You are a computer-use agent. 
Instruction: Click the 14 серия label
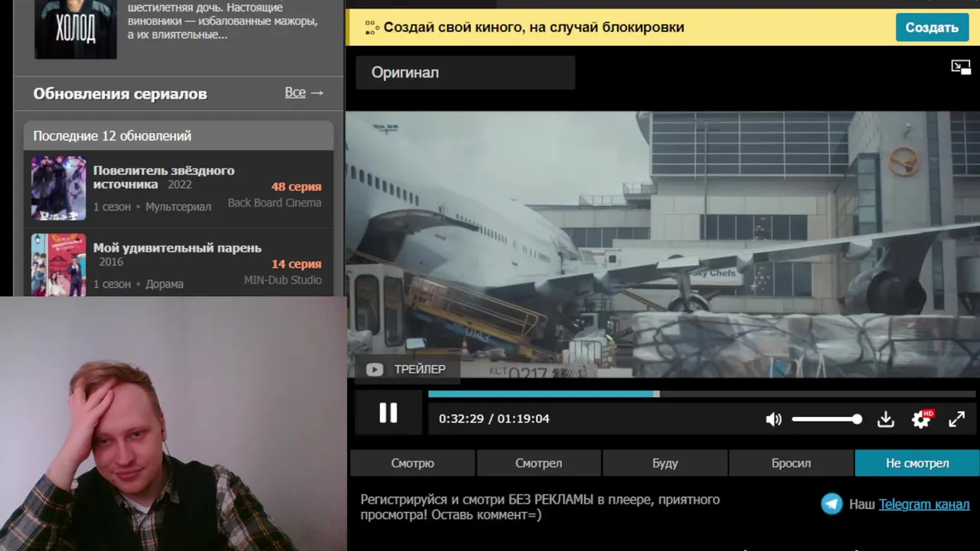click(x=296, y=264)
